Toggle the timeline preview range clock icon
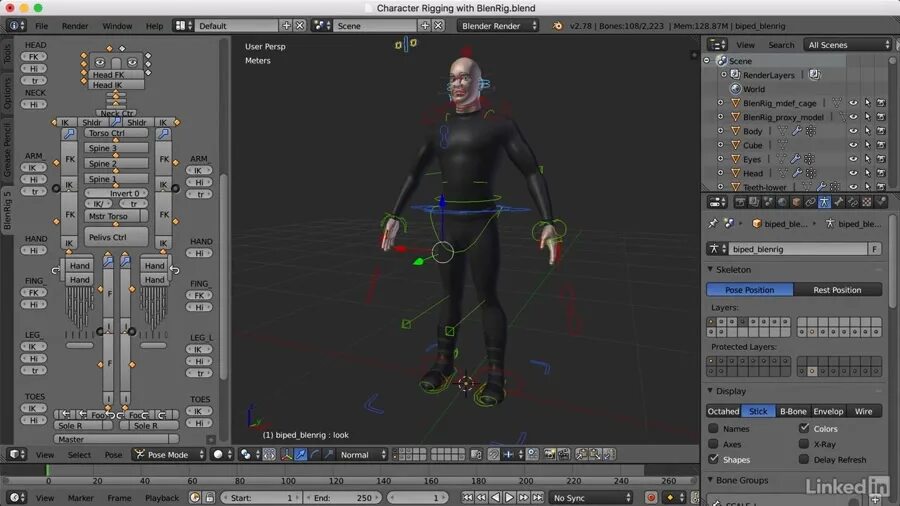 coord(195,497)
